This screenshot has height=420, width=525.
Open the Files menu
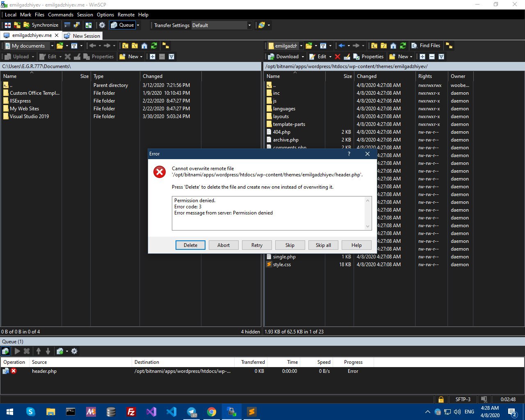click(39, 14)
